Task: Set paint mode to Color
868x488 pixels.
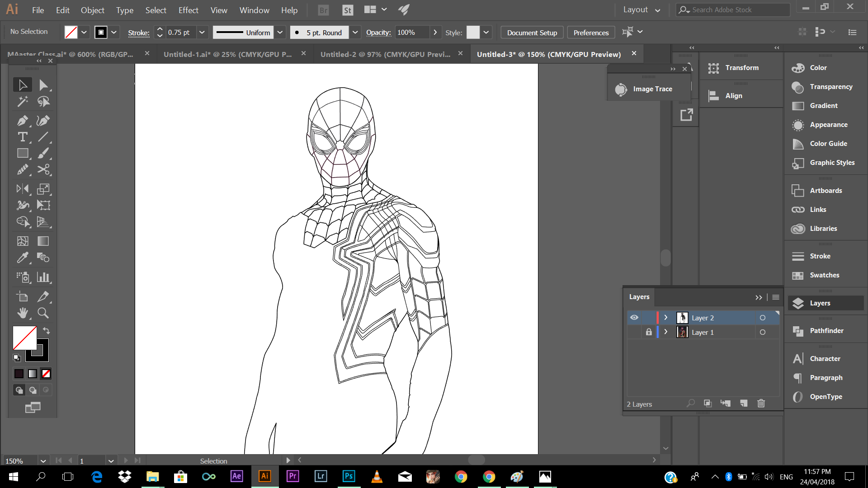Action: [19, 374]
